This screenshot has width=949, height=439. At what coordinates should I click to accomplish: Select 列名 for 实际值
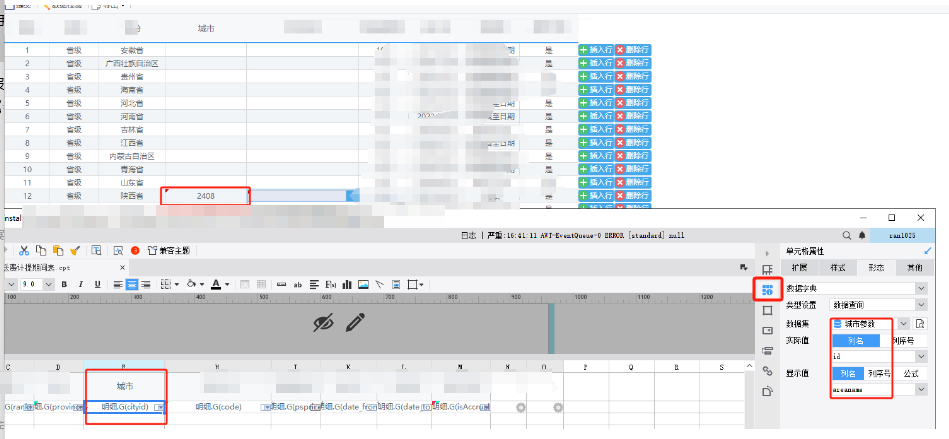(x=855, y=341)
